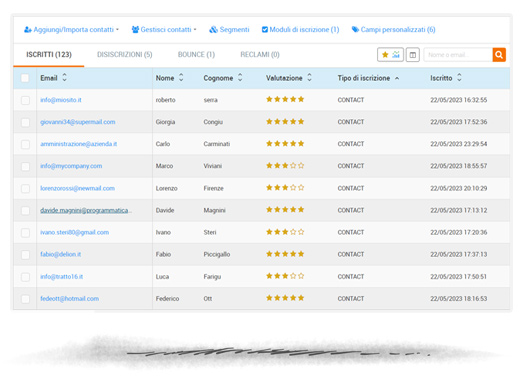Viewport: 526px width, 387px height.
Task: Click the date 22/05/2023 18:16:53
Action: (459, 298)
